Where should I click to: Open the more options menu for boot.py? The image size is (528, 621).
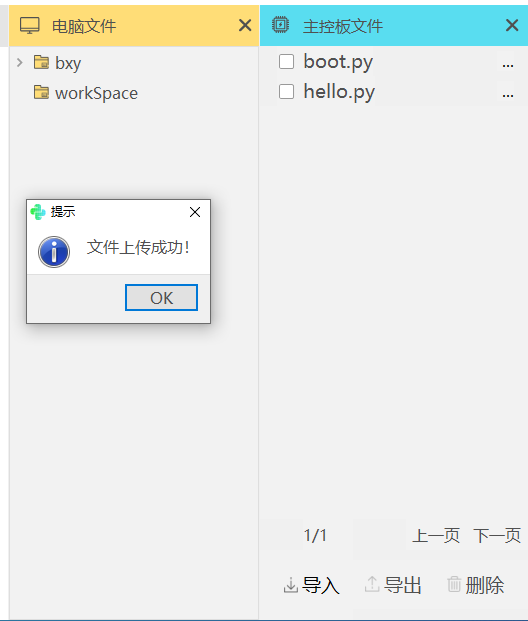(x=508, y=65)
